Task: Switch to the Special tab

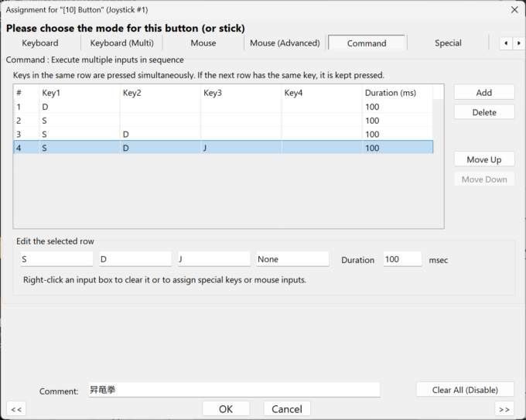Action: pos(448,43)
